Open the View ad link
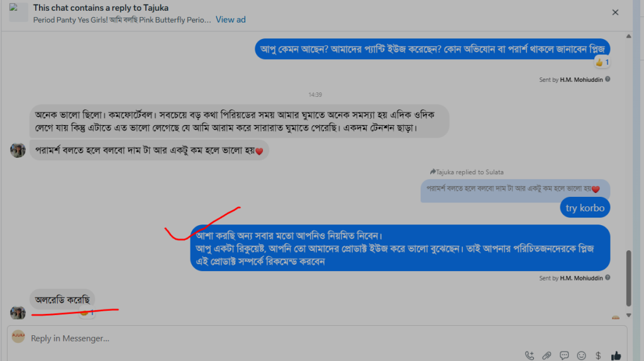Screen dimensions: 644x361 tap(230, 19)
